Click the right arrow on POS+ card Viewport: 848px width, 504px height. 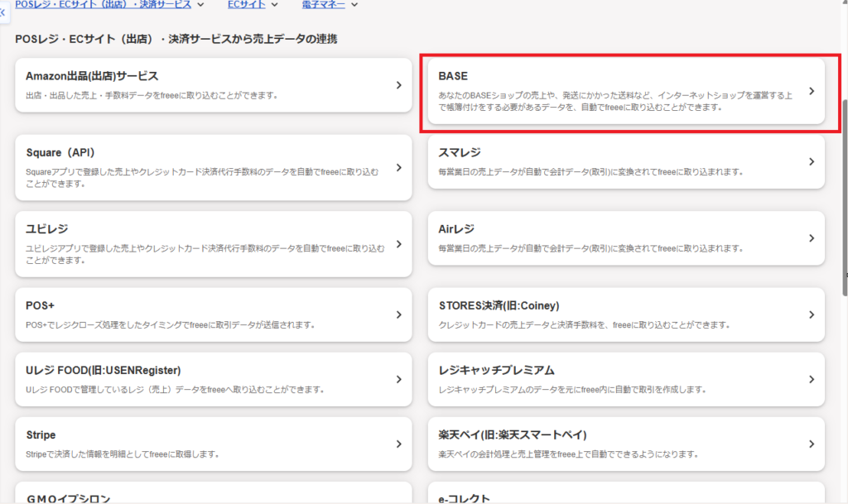(398, 314)
